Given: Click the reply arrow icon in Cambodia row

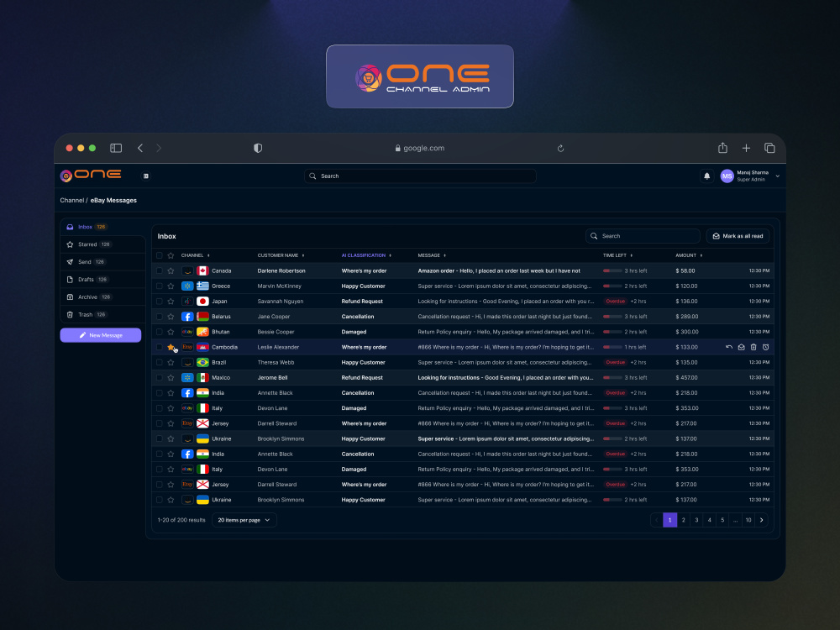Looking at the screenshot, I should click(x=728, y=347).
